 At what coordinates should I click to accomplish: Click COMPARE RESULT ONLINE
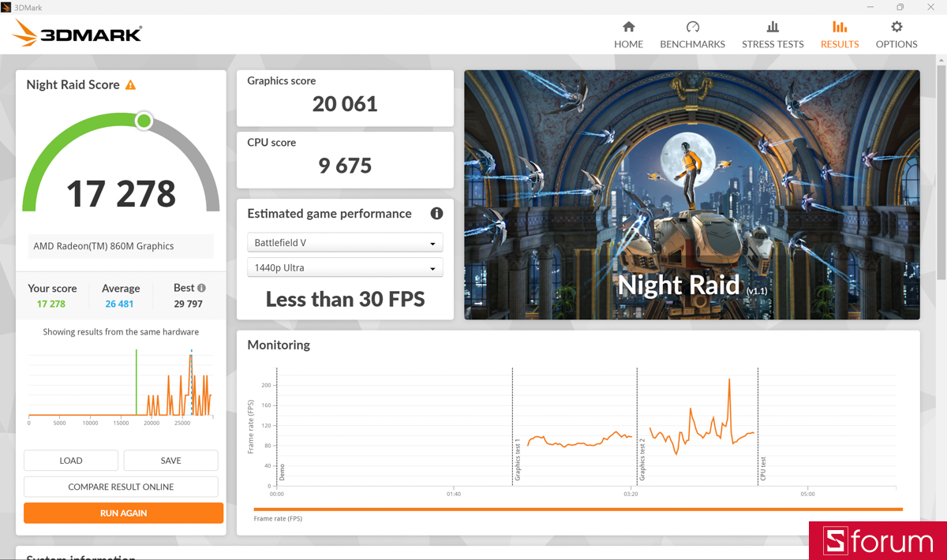(x=121, y=487)
